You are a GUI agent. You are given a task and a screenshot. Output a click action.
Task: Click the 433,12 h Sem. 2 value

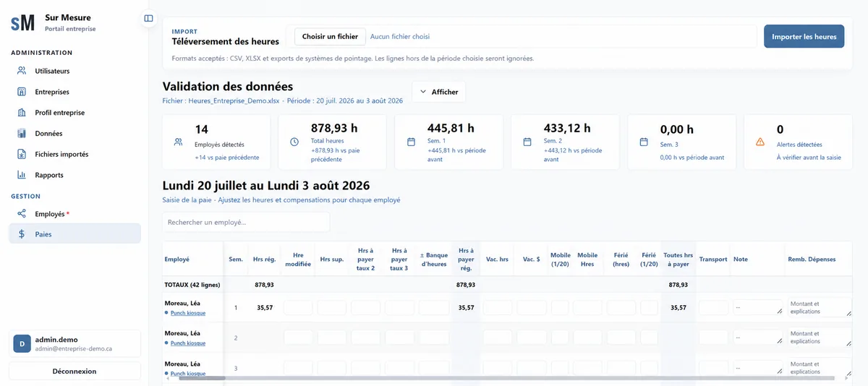coord(567,129)
